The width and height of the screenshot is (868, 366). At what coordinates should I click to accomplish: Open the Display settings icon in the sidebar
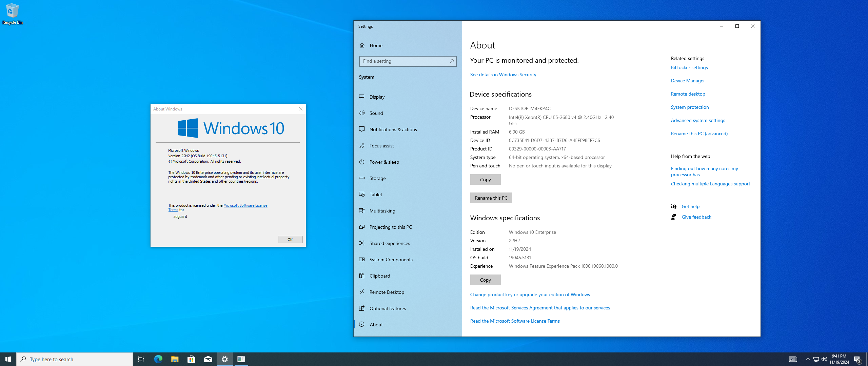pos(362,97)
